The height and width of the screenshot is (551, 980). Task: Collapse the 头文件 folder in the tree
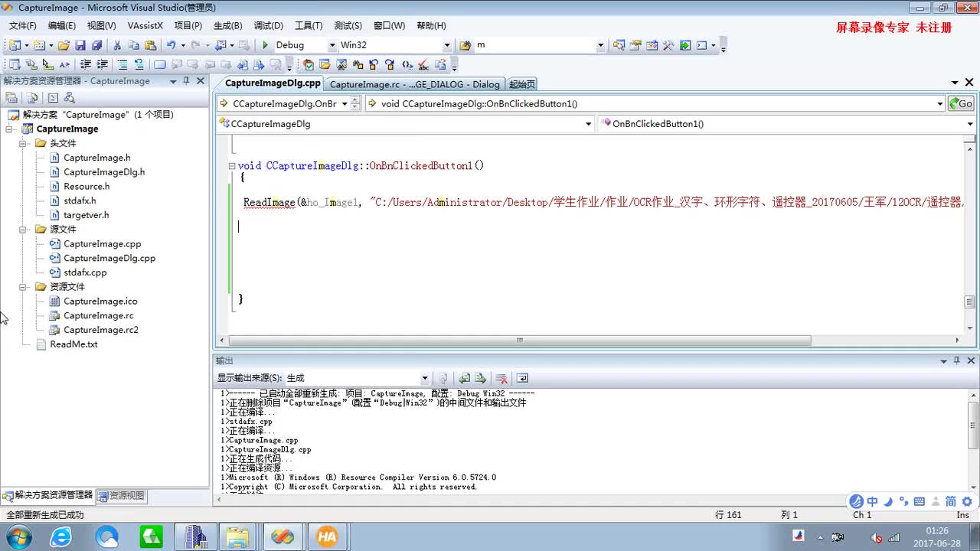tap(24, 143)
